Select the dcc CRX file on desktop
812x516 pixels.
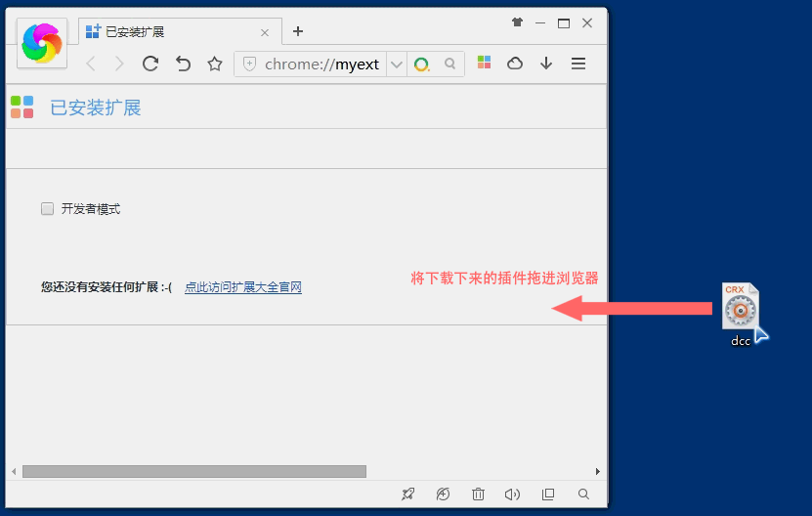point(741,314)
